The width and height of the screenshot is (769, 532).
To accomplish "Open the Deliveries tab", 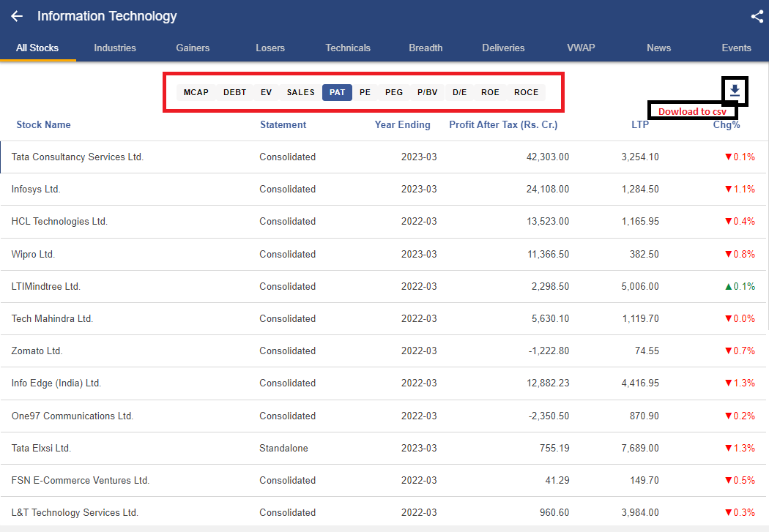I will (503, 48).
